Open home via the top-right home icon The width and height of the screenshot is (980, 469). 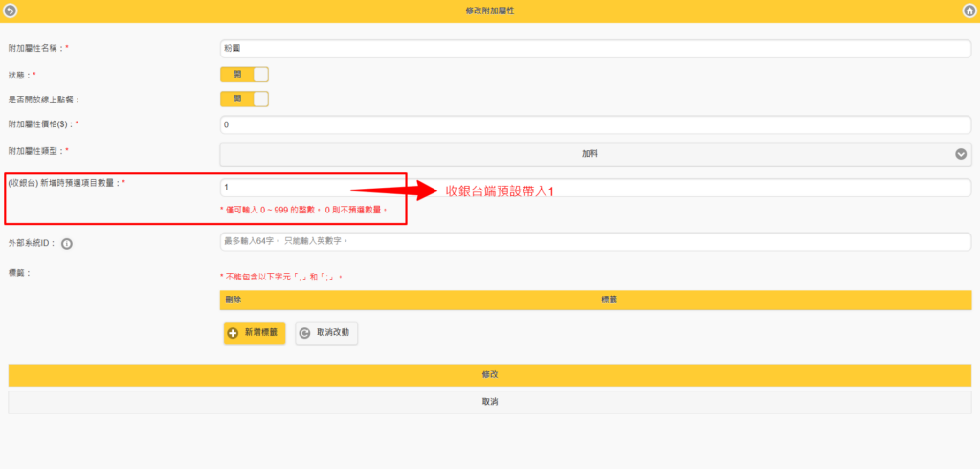tap(969, 11)
